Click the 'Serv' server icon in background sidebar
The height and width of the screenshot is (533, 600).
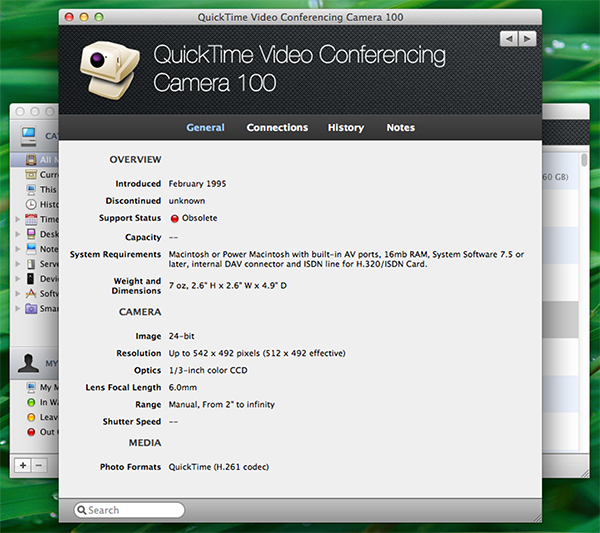pyautogui.click(x=31, y=264)
